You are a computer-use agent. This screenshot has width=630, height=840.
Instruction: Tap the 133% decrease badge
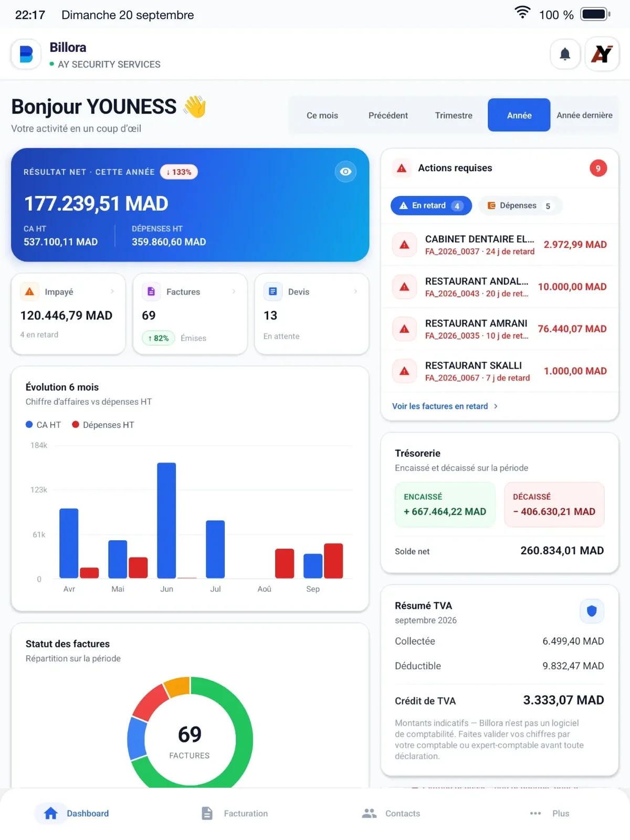(179, 172)
